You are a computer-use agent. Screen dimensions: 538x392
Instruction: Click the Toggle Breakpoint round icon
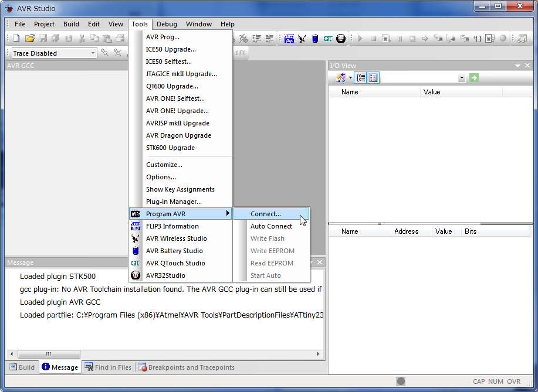[503, 38]
